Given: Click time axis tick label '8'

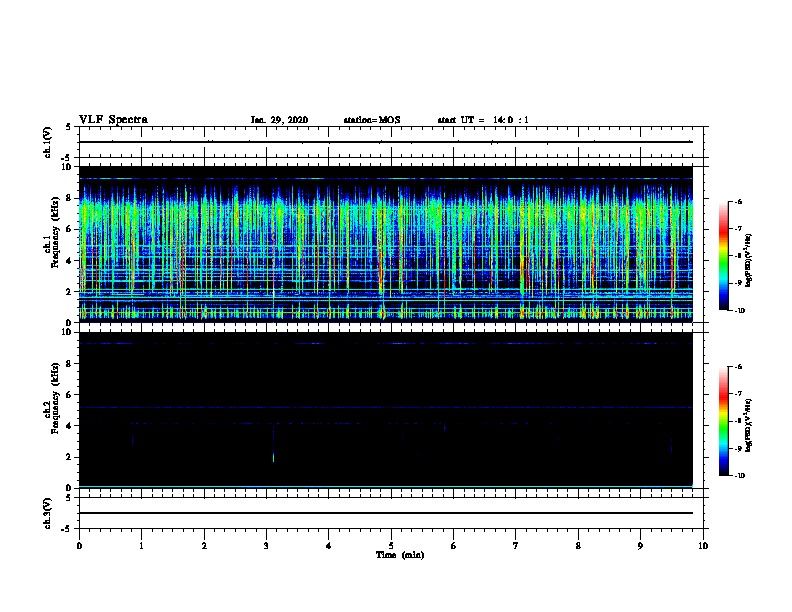Looking at the screenshot, I should [578, 546].
